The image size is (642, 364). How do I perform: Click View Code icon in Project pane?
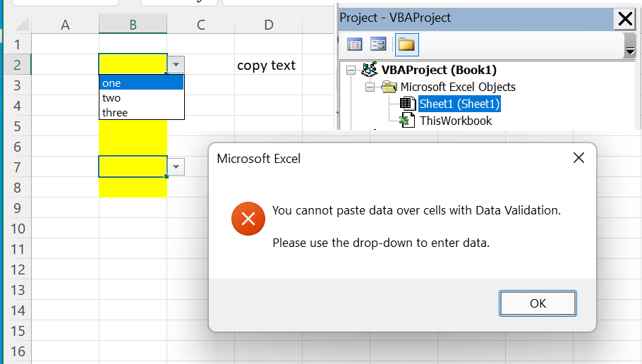[x=355, y=44]
